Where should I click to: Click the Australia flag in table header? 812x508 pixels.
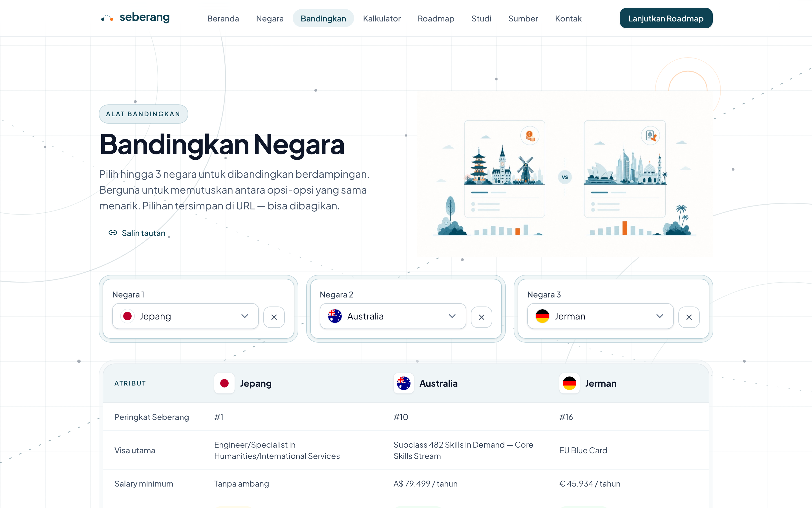tap(403, 383)
